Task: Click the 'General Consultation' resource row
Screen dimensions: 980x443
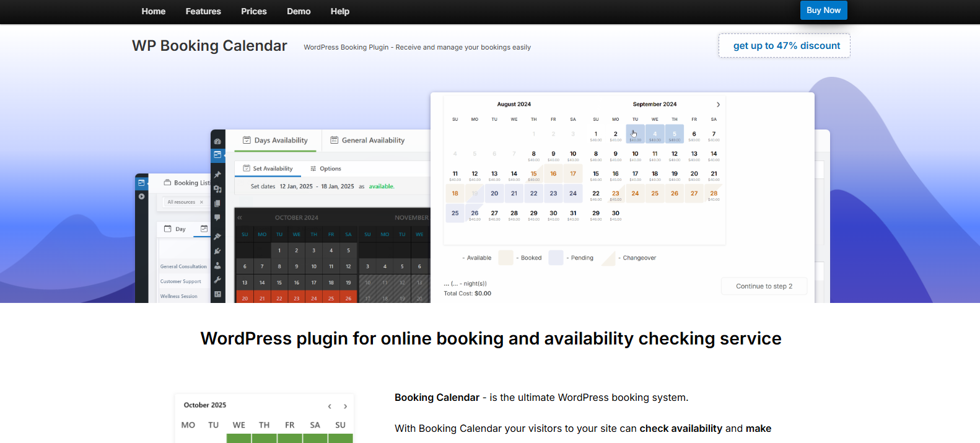Action: pos(183,266)
